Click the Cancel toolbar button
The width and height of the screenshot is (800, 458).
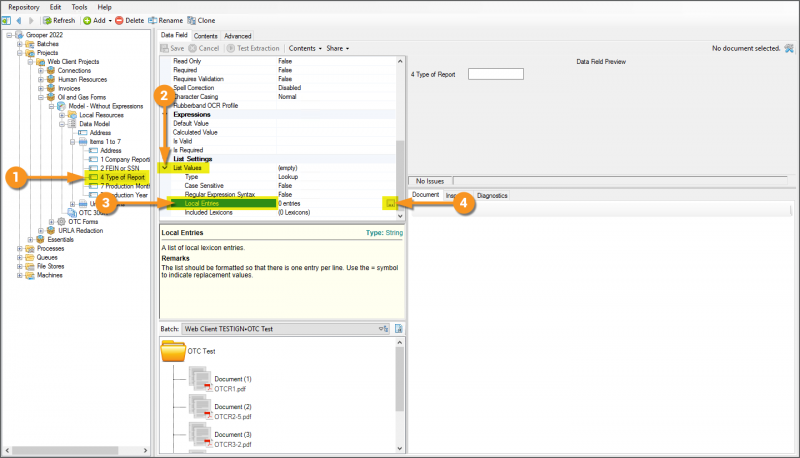click(204, 48)
